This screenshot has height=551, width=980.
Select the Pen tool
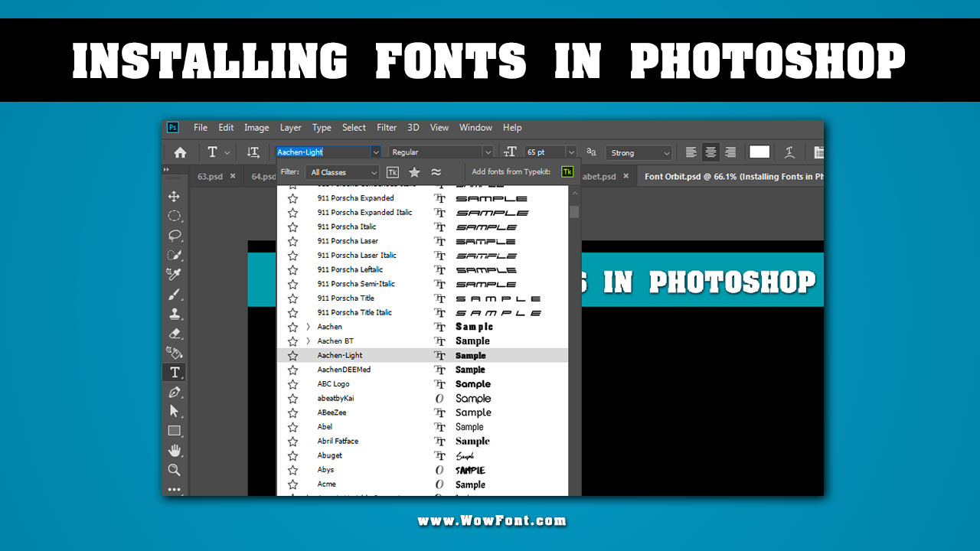tap(175, 392)
